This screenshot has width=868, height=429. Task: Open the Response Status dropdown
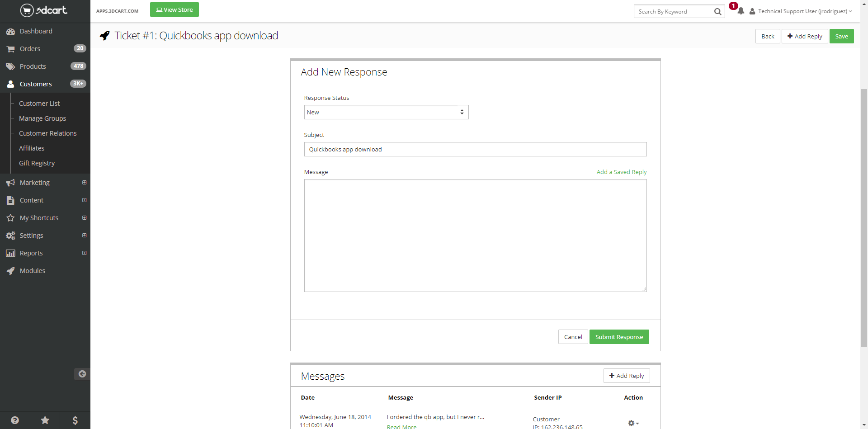386,112
